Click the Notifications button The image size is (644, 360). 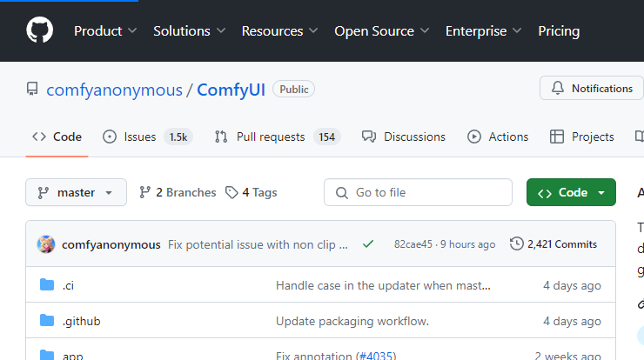pos(592,88)
